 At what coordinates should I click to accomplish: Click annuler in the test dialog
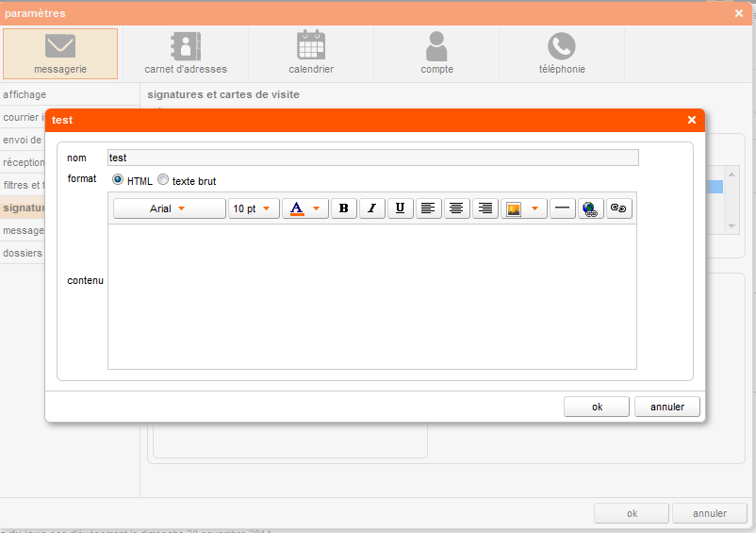point(667,407)
